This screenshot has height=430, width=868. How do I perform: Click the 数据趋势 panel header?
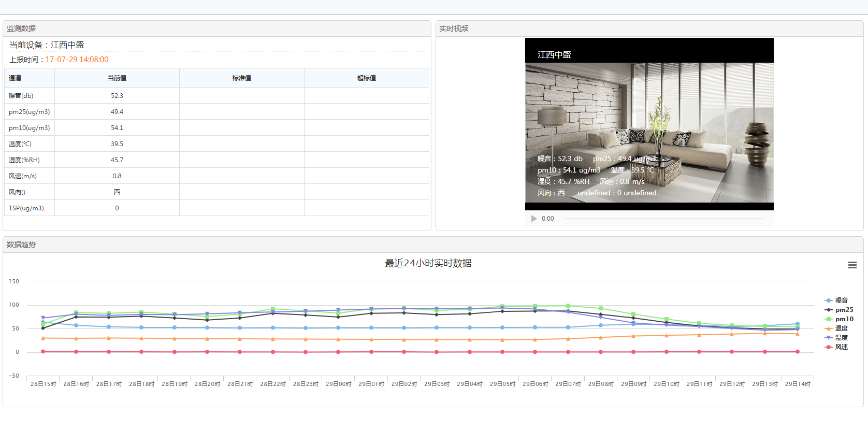coord(21,245)
